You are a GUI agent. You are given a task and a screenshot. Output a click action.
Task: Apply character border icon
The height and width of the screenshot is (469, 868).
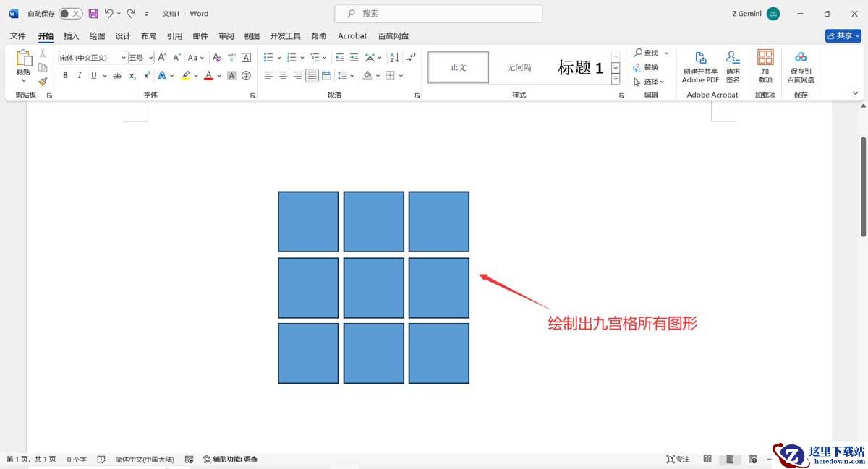point(246,57)
